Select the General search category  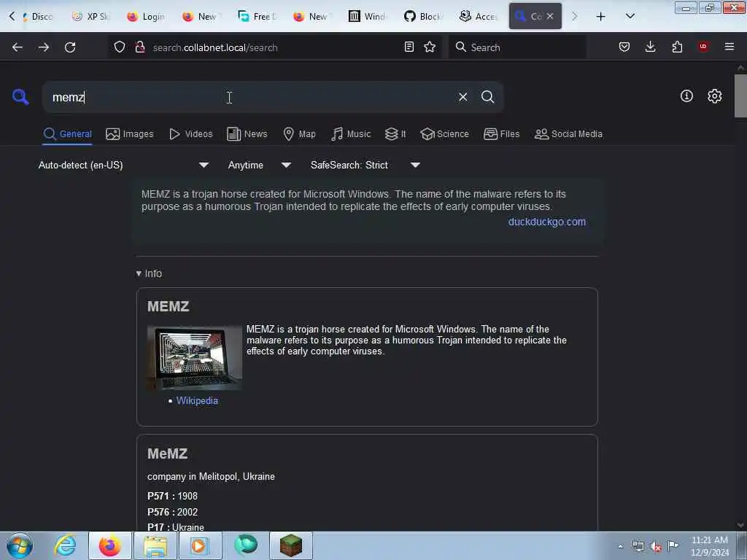pos(67,134)
